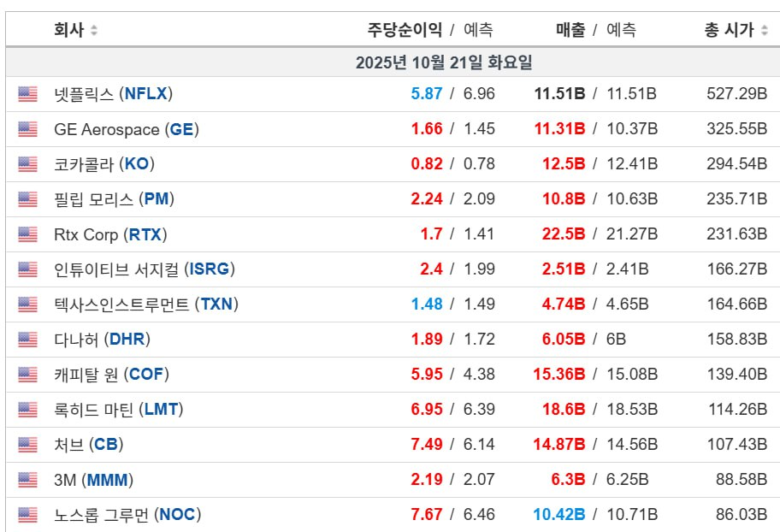The width and height of the screenshot is (780, 532).
Task: Click the US flag icon beside 처브
Action: pos(28,445)
